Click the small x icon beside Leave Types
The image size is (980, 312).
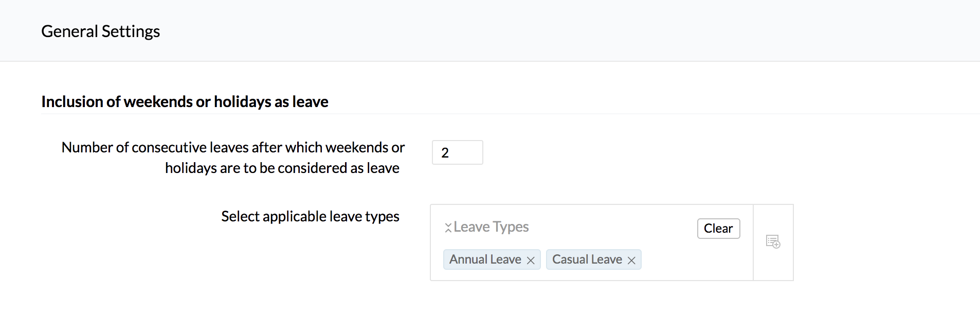pos(448,228)
